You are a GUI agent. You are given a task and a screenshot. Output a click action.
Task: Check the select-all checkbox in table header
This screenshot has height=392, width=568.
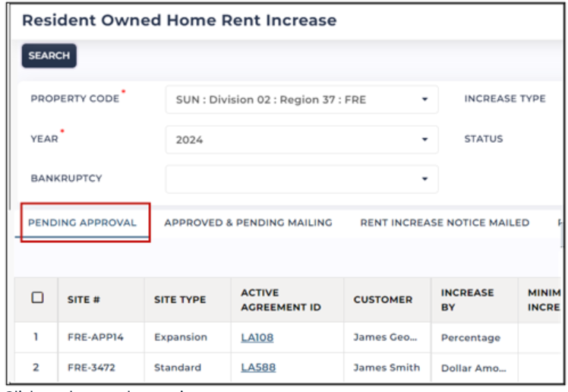[37, 298]
